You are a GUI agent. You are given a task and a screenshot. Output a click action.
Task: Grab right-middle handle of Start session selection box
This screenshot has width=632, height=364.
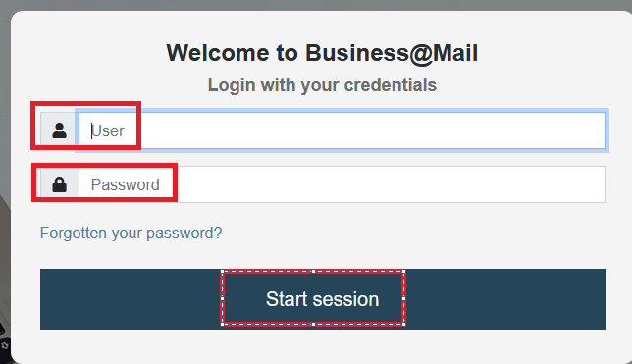[x=404, y=298]
